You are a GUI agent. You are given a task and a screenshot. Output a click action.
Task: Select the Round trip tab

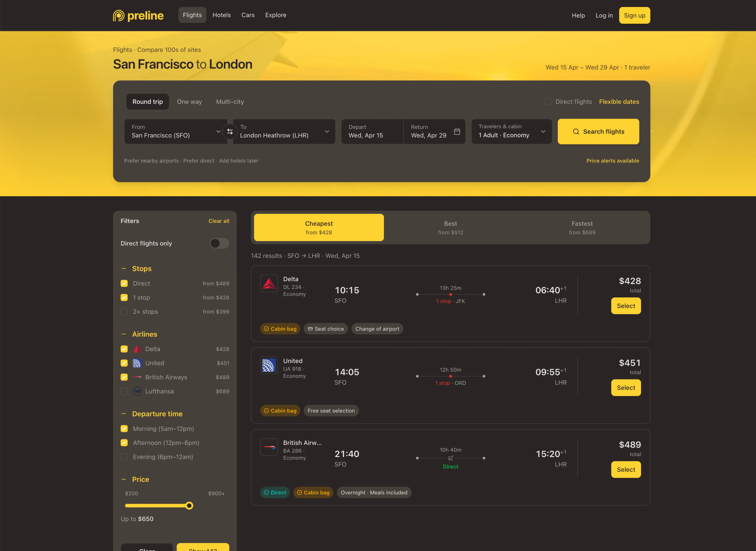[x=147, y=102]
